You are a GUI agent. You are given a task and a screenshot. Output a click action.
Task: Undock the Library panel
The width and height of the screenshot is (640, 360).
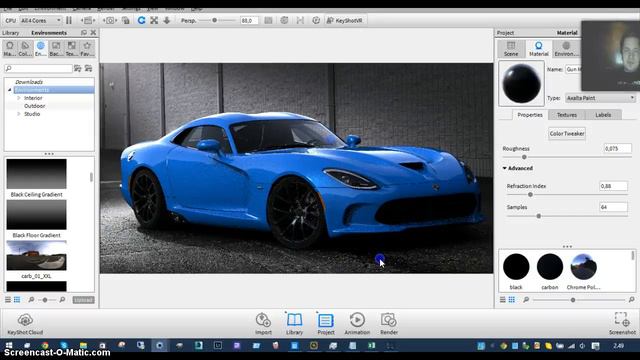[84, 32]
